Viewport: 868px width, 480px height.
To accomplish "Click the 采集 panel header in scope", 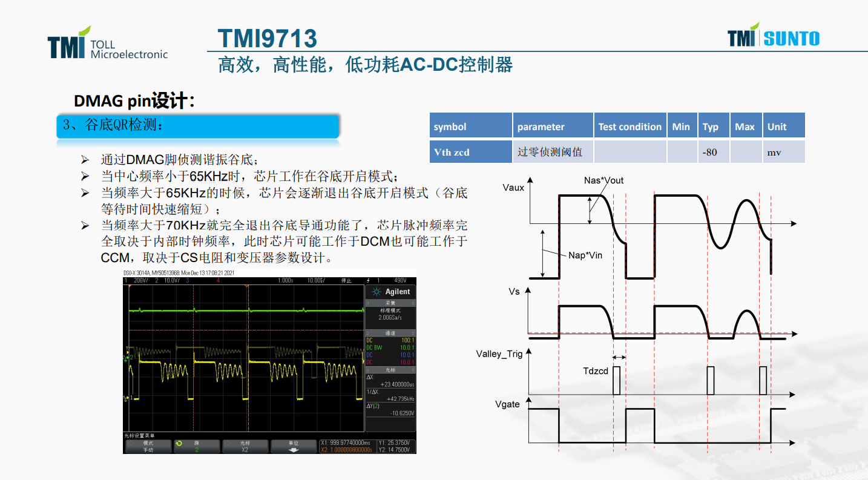I will click(390, 303).
